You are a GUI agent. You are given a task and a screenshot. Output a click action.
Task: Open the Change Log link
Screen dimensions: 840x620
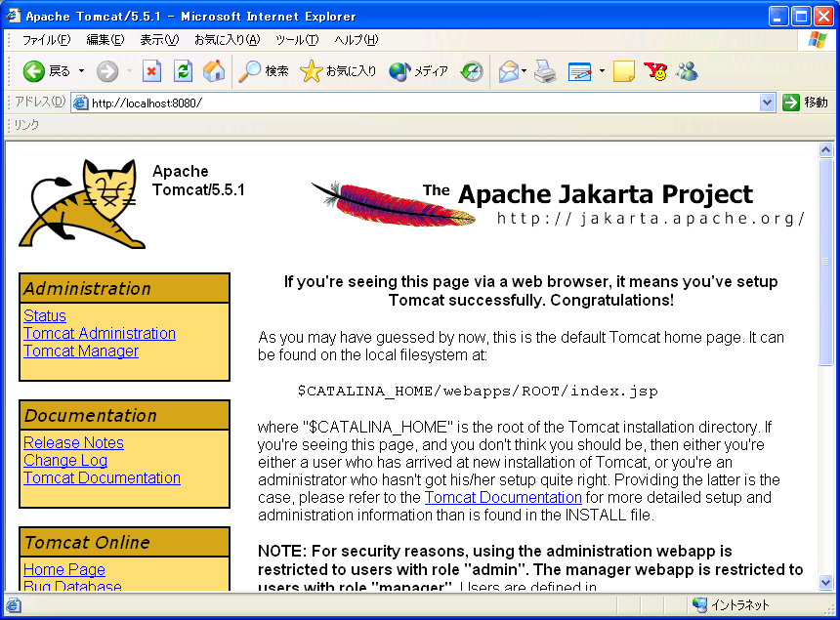pyautogui.click(x=65, y=461)
